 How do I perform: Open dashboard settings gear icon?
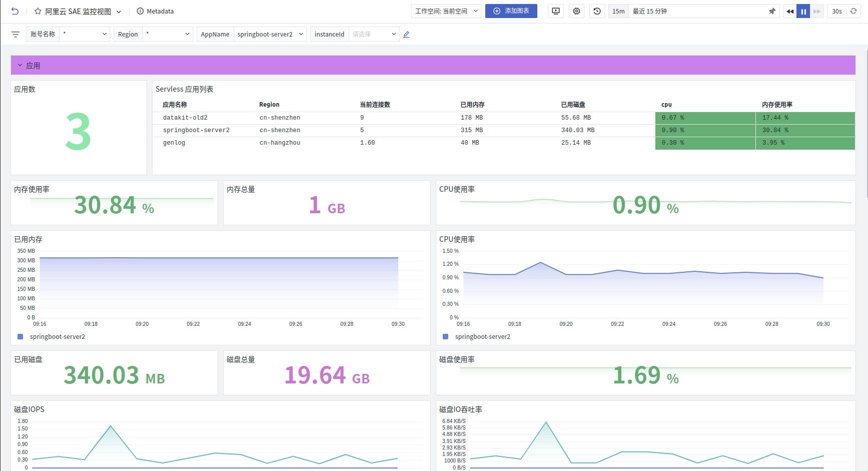tap(576, 11)
